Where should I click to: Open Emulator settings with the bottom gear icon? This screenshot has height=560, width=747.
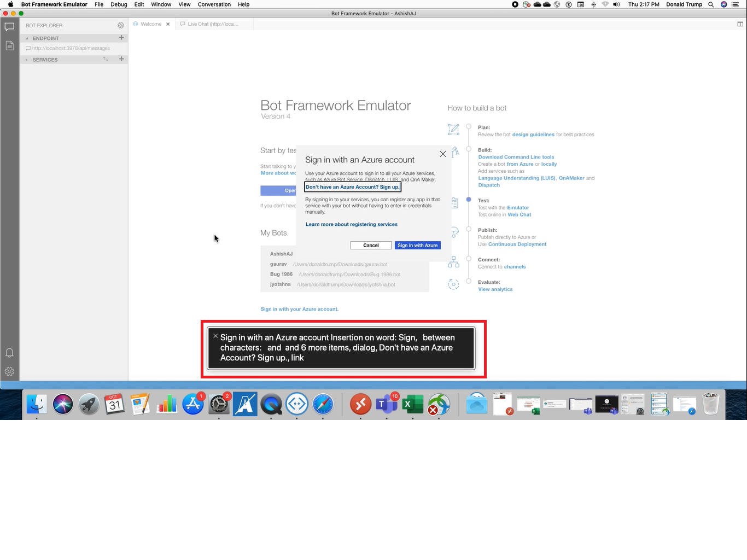click(x=9, y=371)
